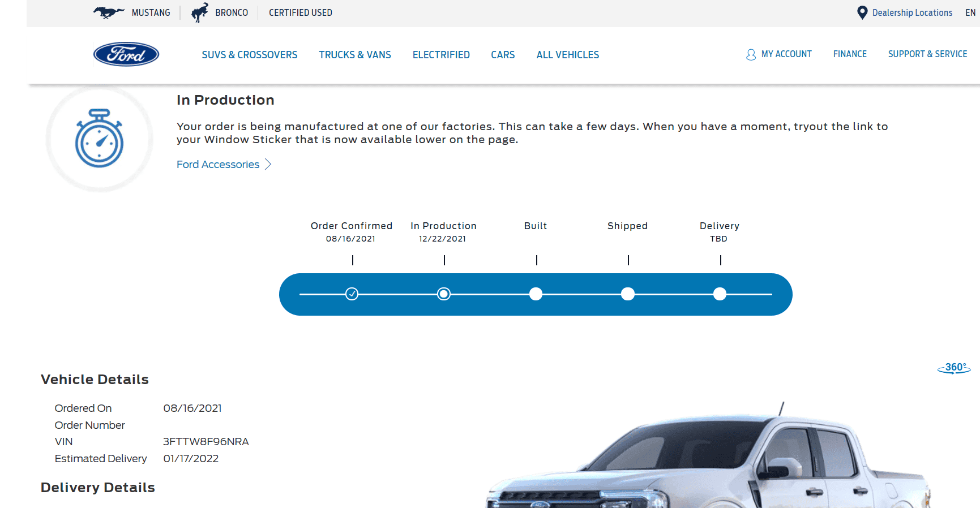Open the Cars menu
The height and width of the screenshot is (508, 980).
click(503, 55)
